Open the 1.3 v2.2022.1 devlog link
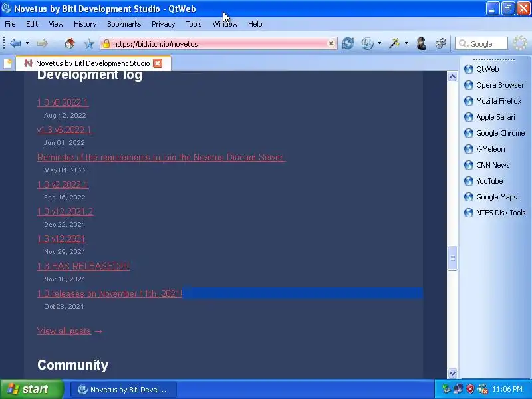 [x=63, y=184]
